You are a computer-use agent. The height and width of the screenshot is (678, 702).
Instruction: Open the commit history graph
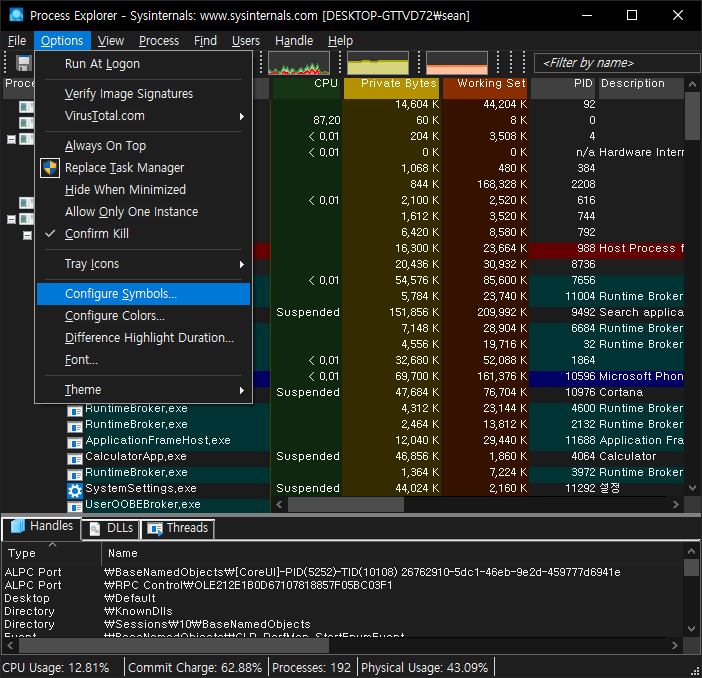click(x=378, y=63)
